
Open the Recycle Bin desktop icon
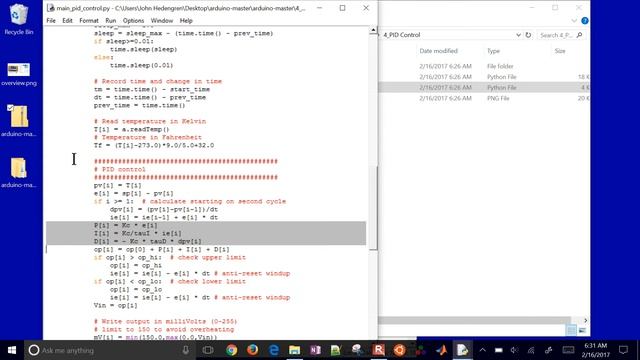[x=18, y=19]
